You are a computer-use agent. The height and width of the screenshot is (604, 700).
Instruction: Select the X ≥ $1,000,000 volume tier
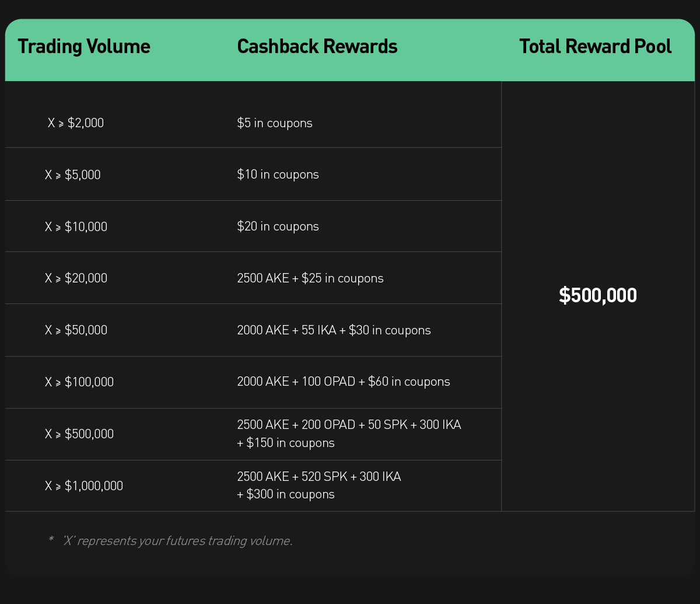[x=84, y=486]
